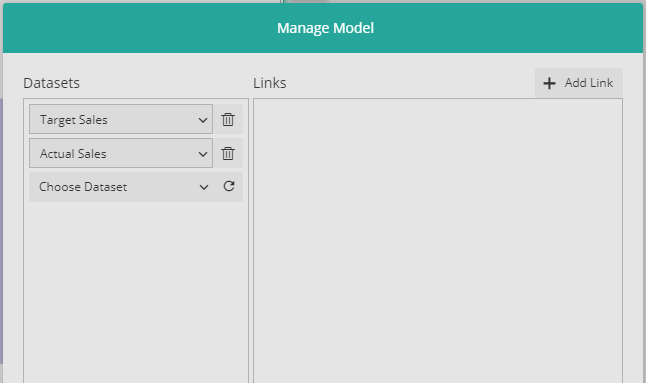646x383 pixels.
Task: Open the Choose Dataset dropdown
Action: pos(121,187)
